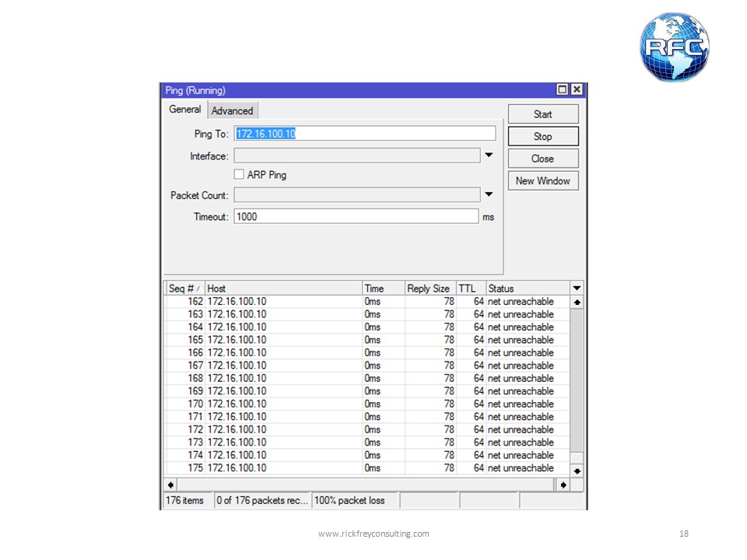Select ping result row with Seq 175
Viewport: 747px width, 560px height.
click(366, 468)
